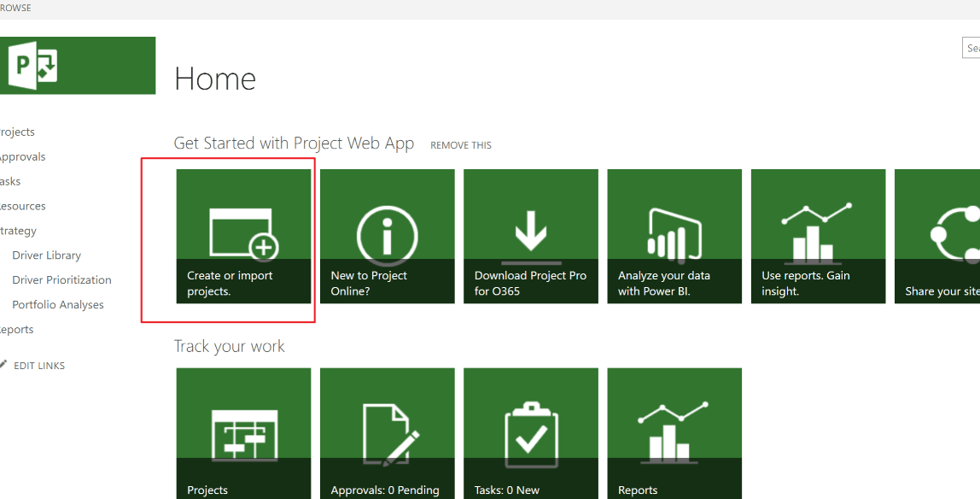The height and width of the screenshot is (499, 980).
Task: Click the Track your work heading
Action: click(230, 346)
